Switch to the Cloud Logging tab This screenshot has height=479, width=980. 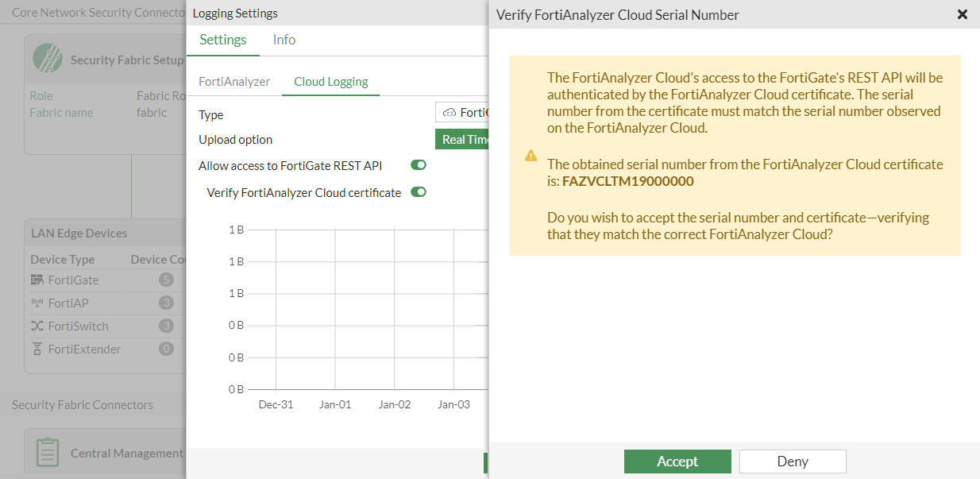coord(330,81)
